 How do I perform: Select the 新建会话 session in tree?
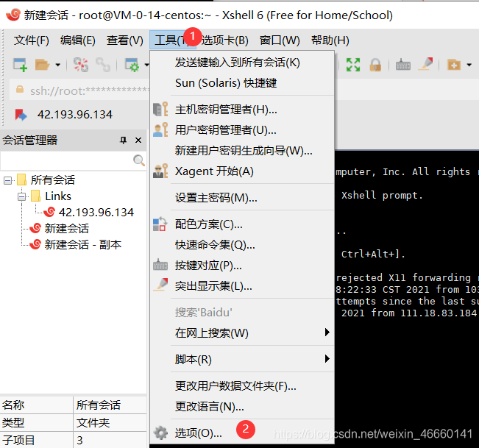coord(67,229)
